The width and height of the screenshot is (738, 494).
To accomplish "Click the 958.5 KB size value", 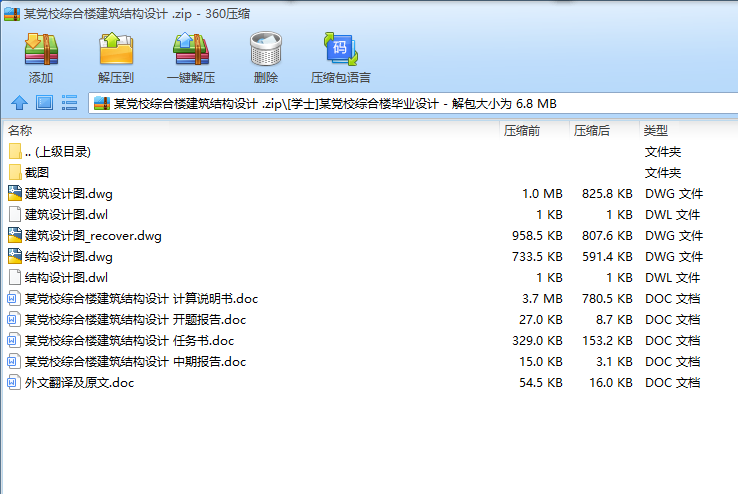I will (537, 235).
